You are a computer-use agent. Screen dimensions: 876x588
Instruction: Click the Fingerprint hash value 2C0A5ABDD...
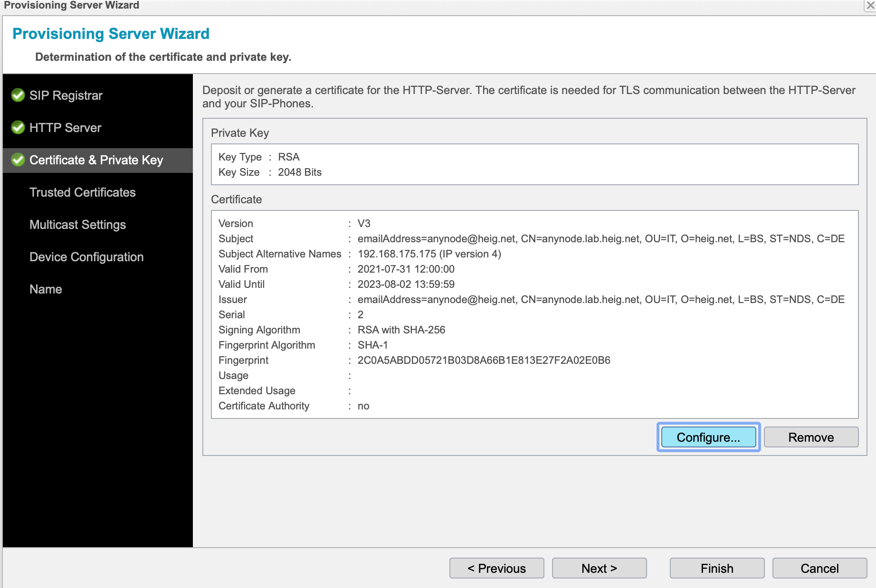(x=484, y=360)
